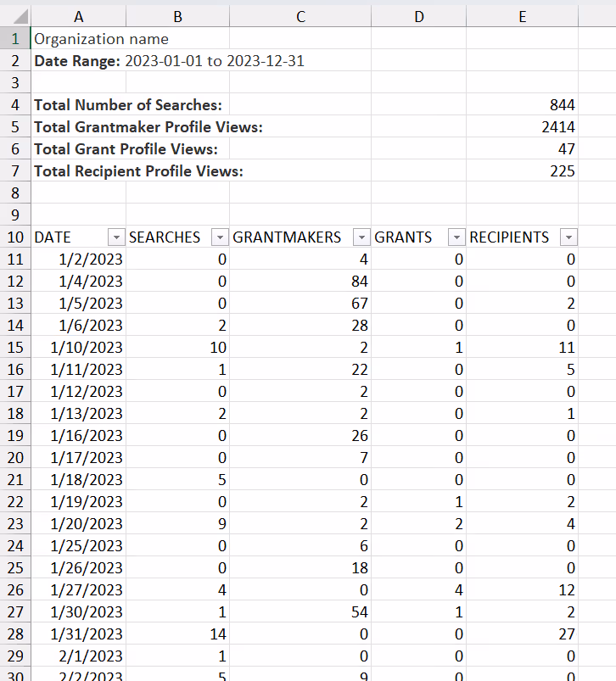616x681 pixels.
Task: Click the date cell 1/6/2023
Action: coord(79,326)
